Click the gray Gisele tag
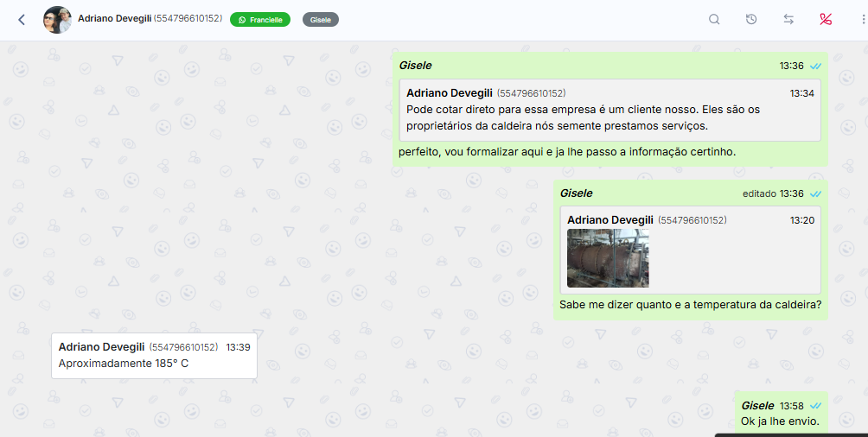Image resolution: width=868 pixels, height=437 pixels. (320, 19)
